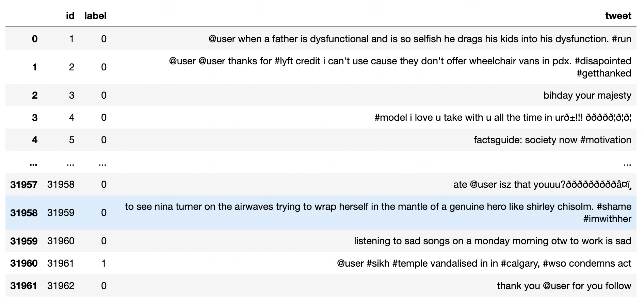Click the tweet about a dysfunctional father
Viewport: 644px width, 302px height.
[420, 39]
